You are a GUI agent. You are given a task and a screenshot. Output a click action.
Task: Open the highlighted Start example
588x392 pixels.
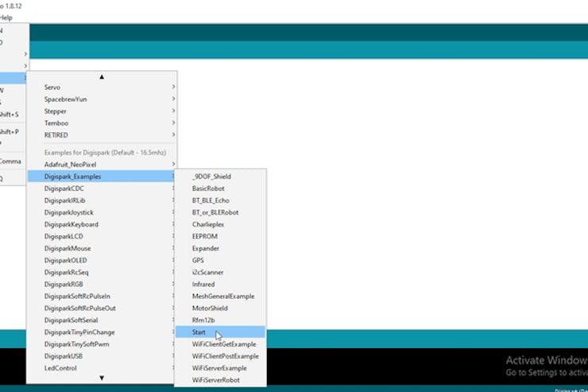221,332
